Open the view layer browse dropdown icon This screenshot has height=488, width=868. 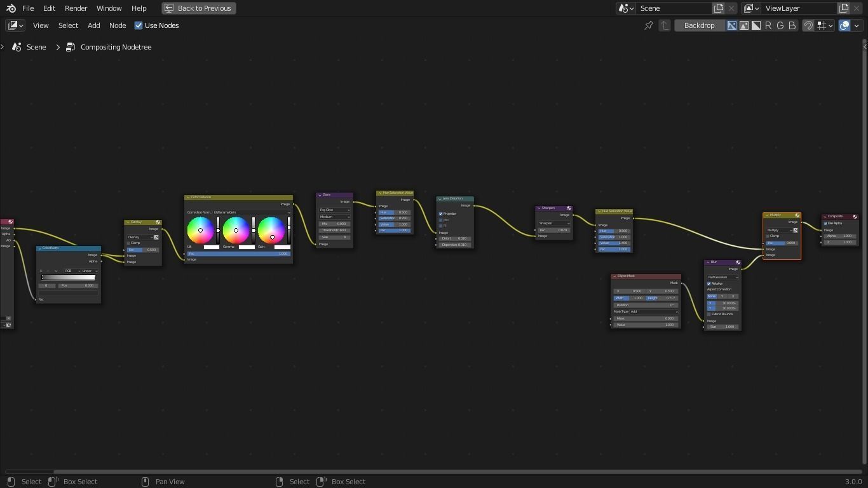pos(752,8)
